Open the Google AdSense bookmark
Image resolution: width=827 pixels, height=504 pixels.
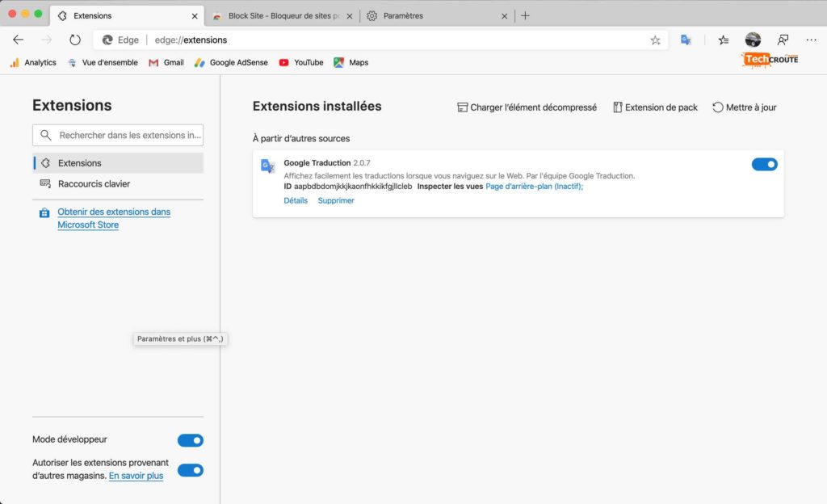231,62
